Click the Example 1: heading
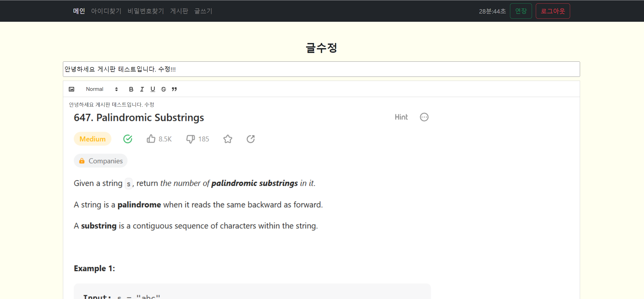The height and width of the screenshot is (299, 644). [x=94, y=268]
